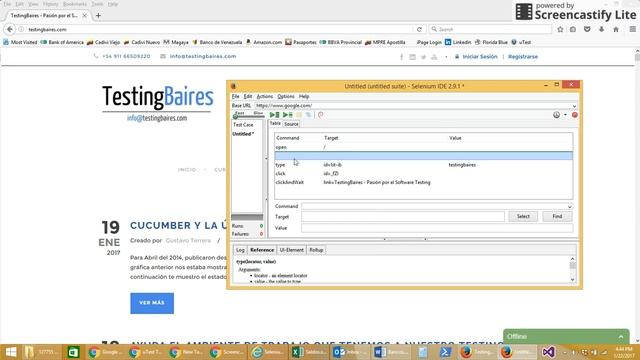
Task: Click the Select button next to Target
Action: (523, 217)
